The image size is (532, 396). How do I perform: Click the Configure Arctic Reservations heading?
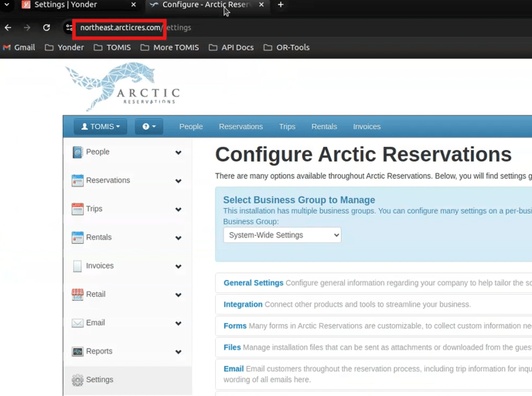[x=363, y=155]
